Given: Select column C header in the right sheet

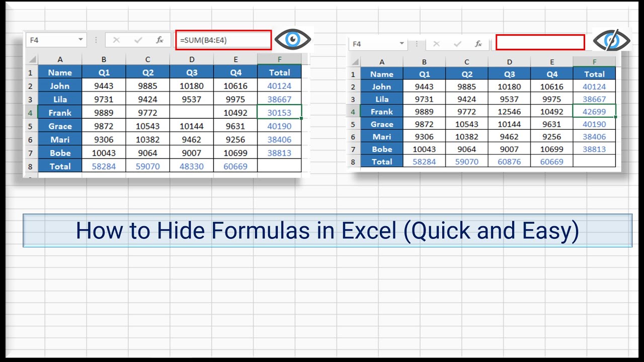Looking at the screenshot, I should pyautogui.click(x=467, y=62).
